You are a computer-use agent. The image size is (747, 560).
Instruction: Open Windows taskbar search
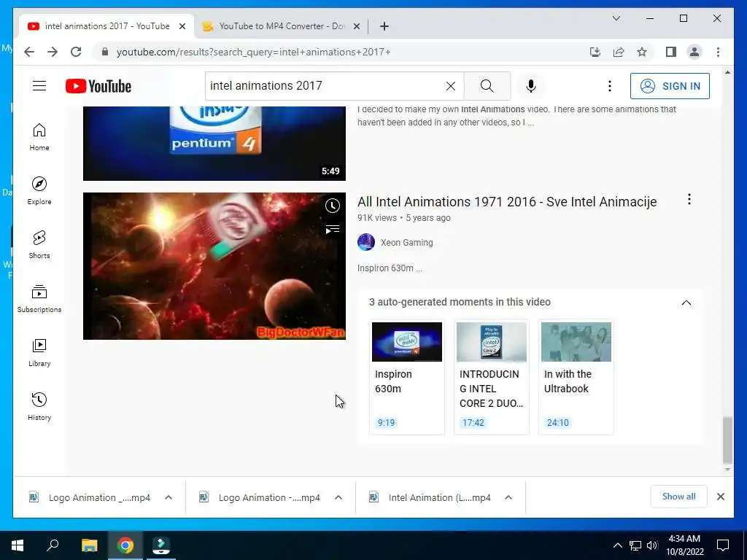coord(53,545)
